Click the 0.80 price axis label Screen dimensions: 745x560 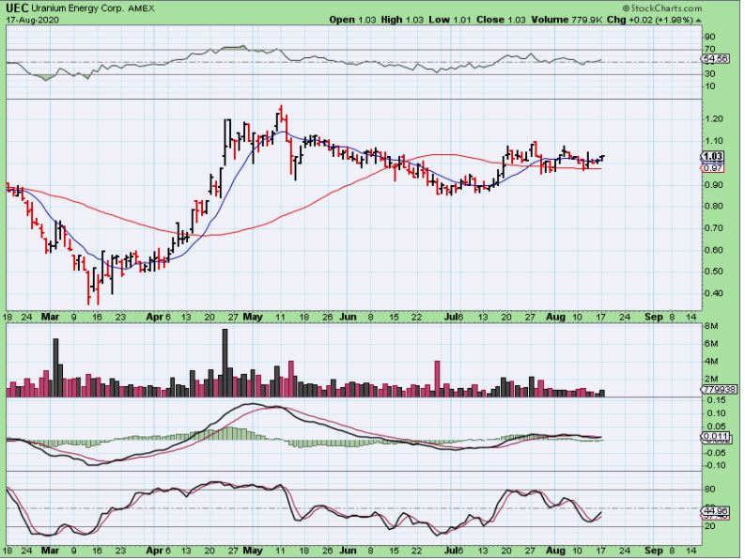(713, 207)
